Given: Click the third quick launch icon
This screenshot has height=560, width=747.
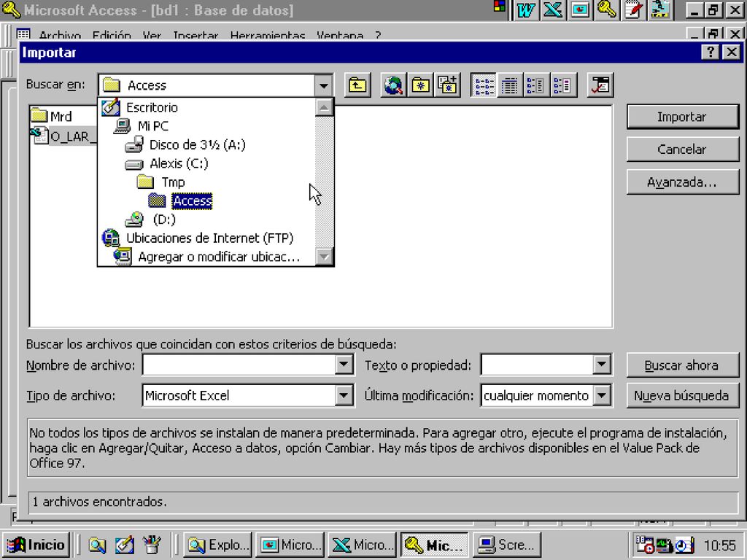Looking at the screenshot, I should pos(152,545).
